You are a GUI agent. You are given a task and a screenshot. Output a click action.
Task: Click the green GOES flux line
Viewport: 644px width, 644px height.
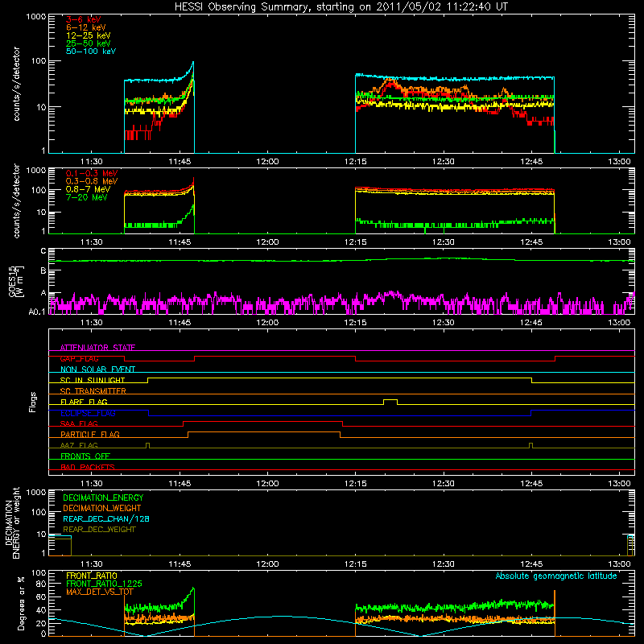tap(341, 260)
